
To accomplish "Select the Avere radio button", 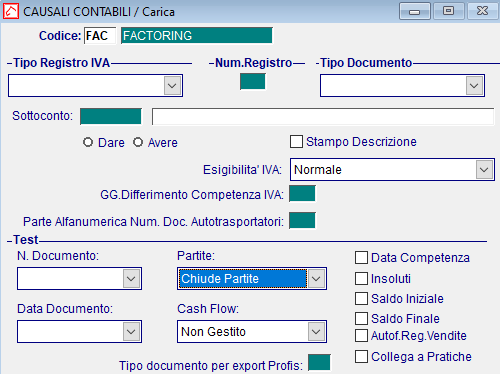I will [x=138, y=142].
